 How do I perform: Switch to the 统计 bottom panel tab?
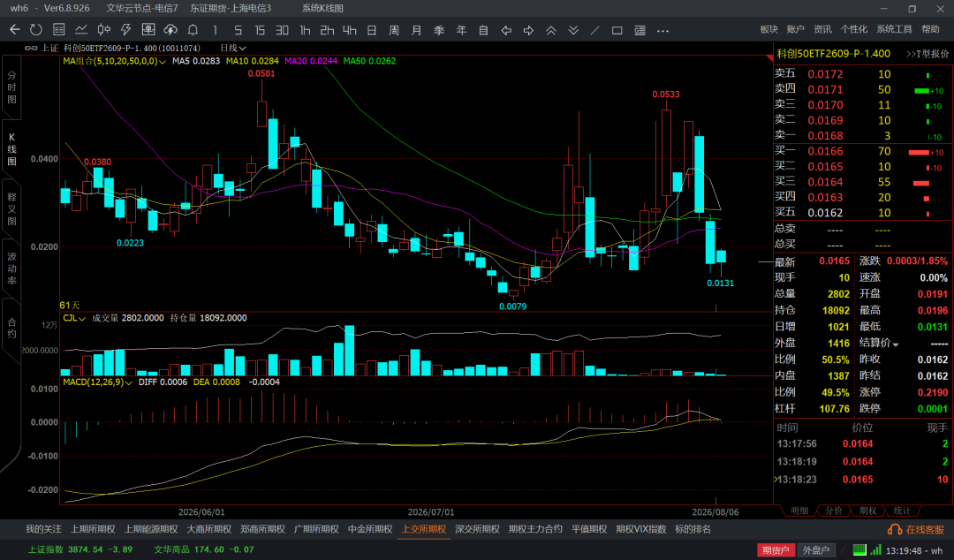(x=902, y=511)
